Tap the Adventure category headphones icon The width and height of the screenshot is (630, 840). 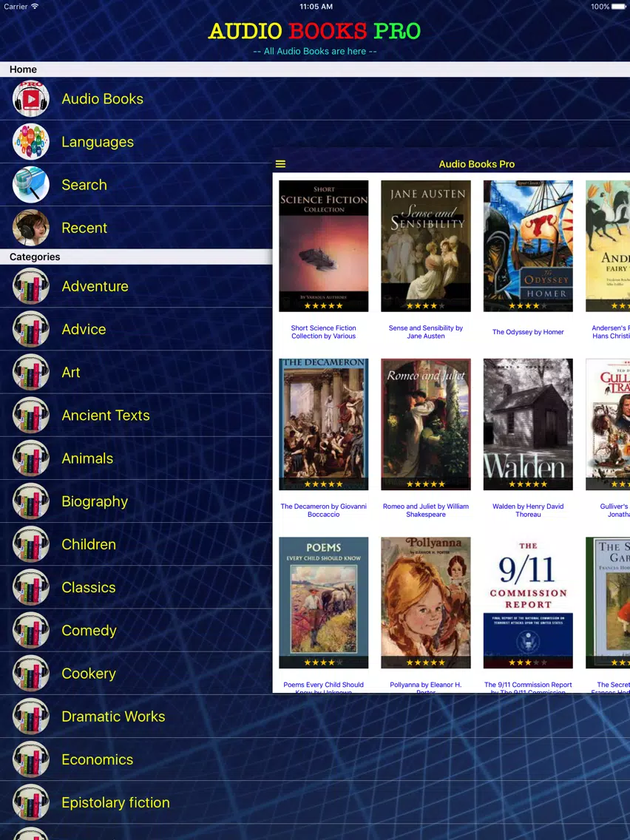tap(31, 286)
